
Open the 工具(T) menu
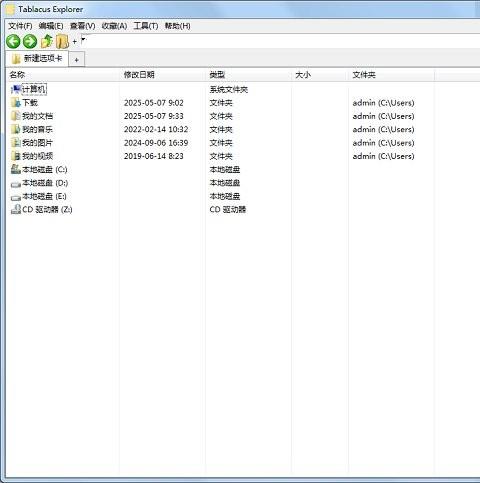click(146, 26)
